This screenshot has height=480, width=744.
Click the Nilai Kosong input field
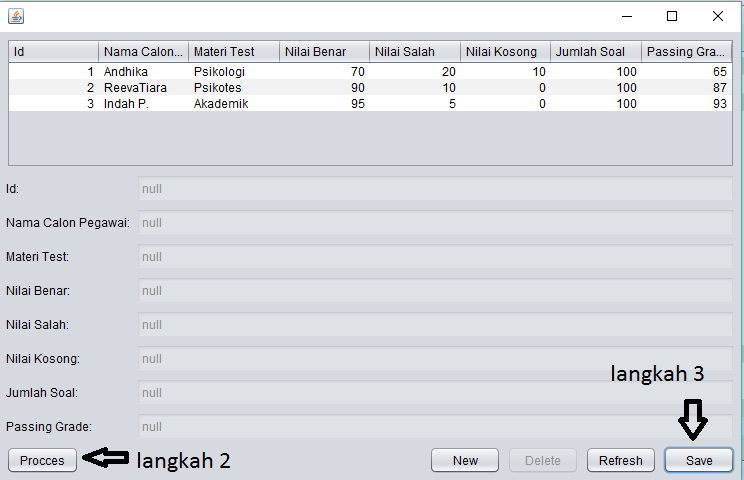435,359
